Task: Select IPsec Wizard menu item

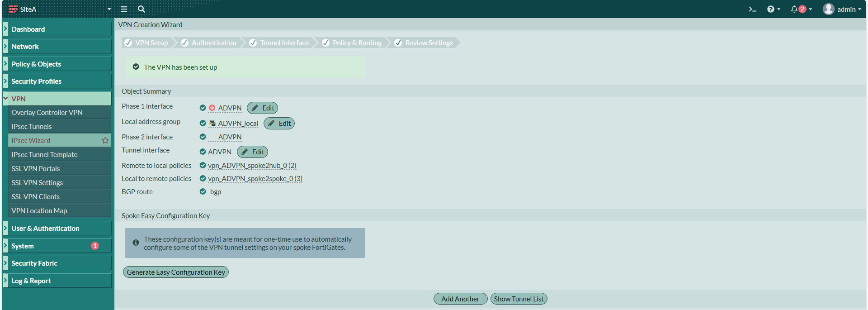Action: (x=60, y=140)
